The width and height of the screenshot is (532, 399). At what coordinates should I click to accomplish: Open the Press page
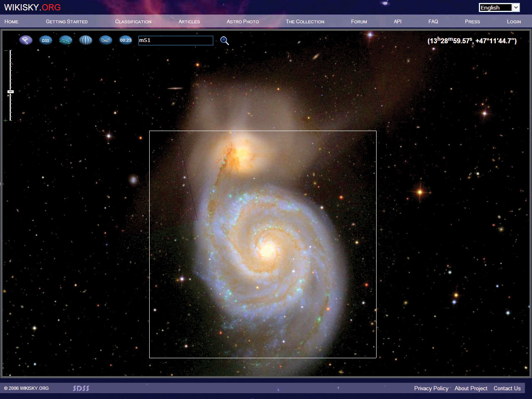(x=472, y=21)
